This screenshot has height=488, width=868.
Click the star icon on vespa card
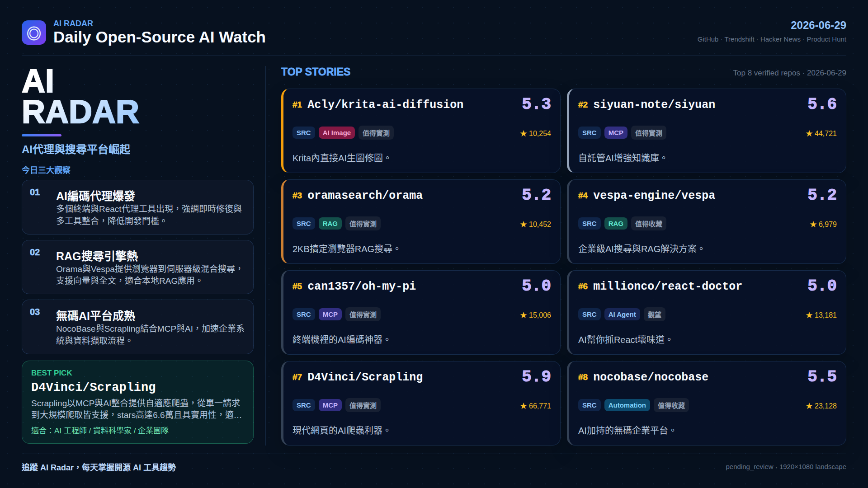(x=813, y=224)
